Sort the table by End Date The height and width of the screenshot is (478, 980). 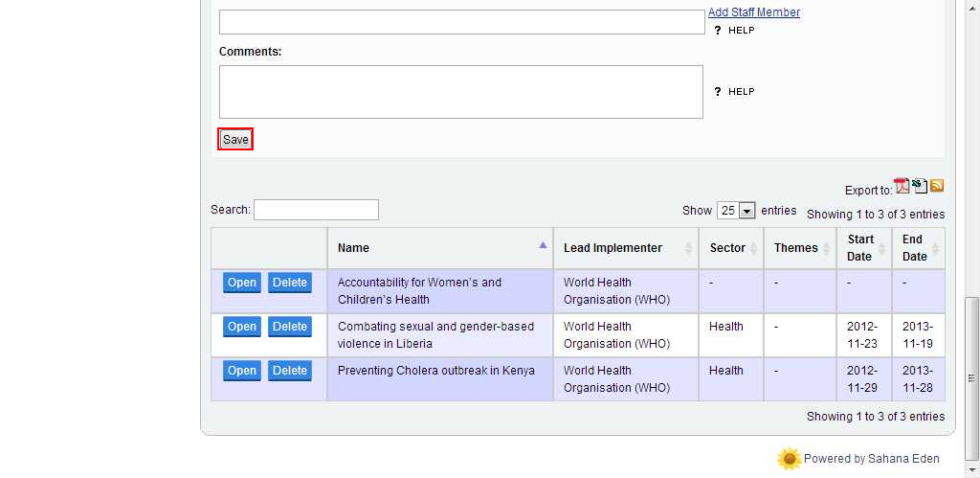pyautogui.click(x=917, y=248)
